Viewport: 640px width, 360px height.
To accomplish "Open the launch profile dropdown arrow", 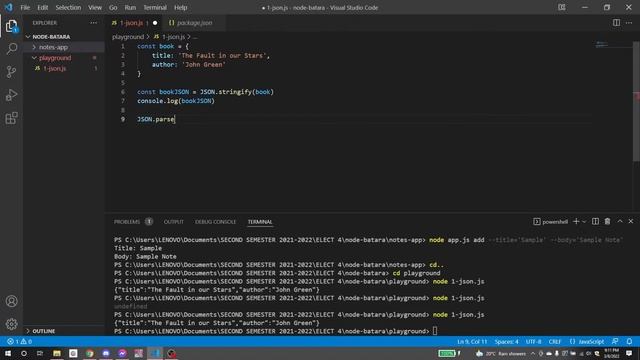I will coord(584,221).
